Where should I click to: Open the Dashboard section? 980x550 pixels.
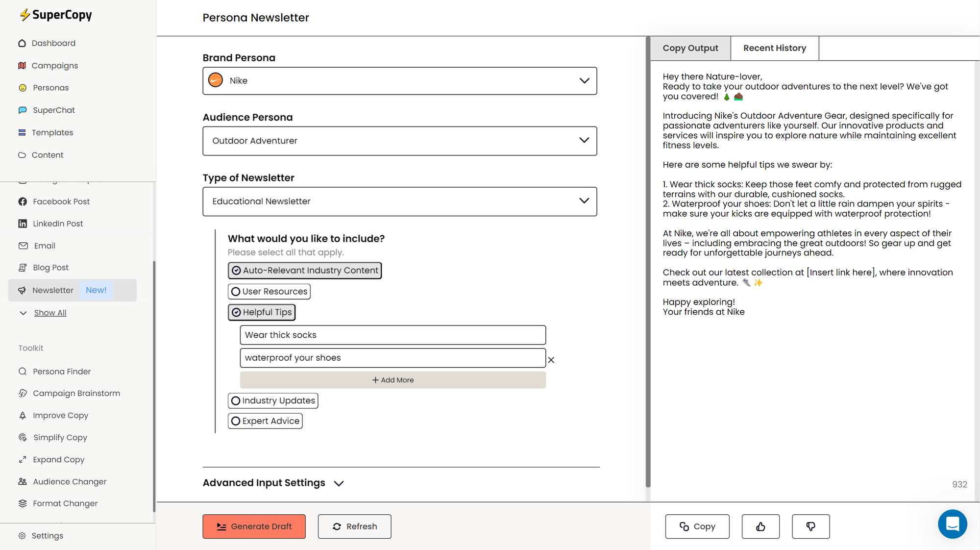(x=54, y=43)
